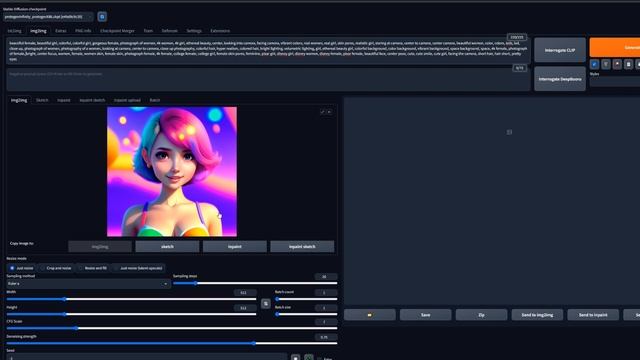
Task: Open the PNG Info tab
Action: [83, 31]
